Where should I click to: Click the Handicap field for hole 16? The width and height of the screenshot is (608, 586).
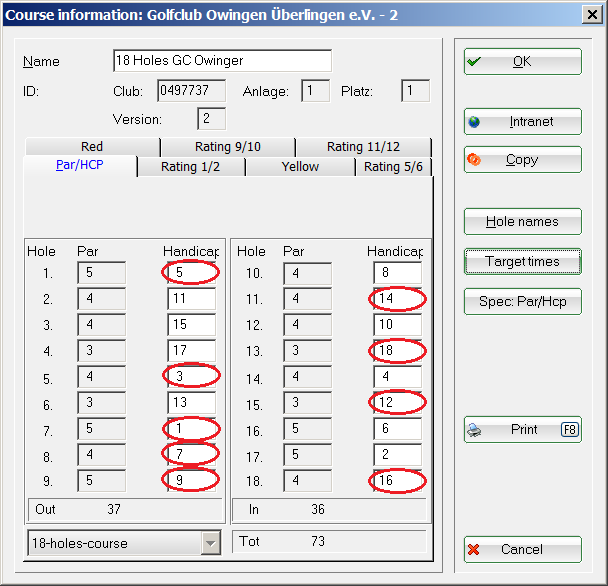(397, 429)
